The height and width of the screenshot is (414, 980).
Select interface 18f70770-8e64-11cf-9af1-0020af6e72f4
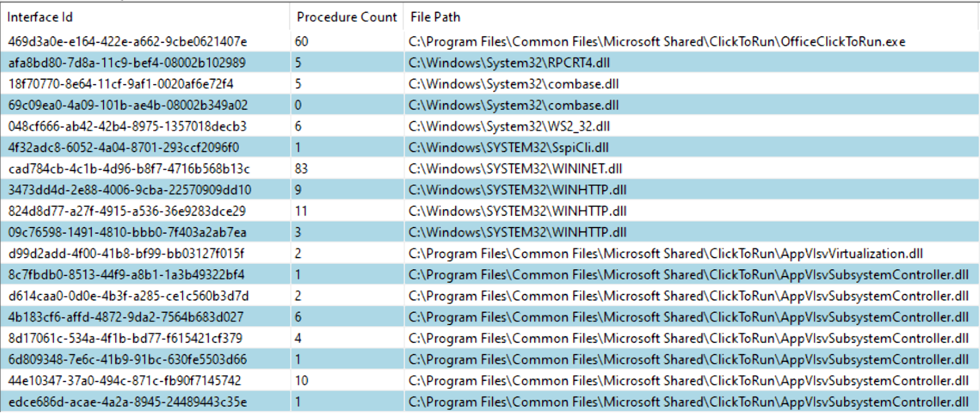tap(121, 84)
